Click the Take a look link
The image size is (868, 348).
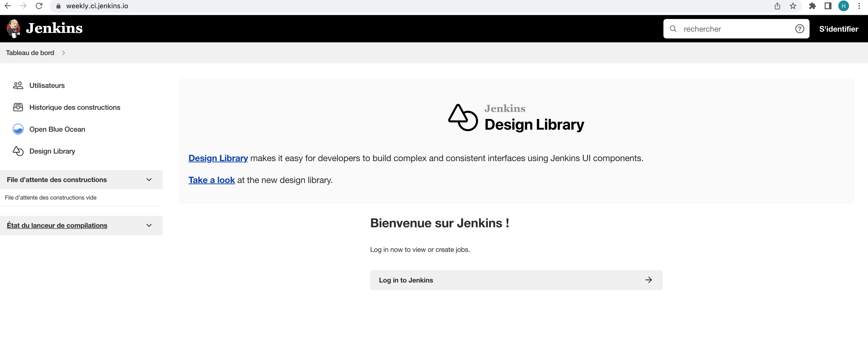[x=211, y=180]
